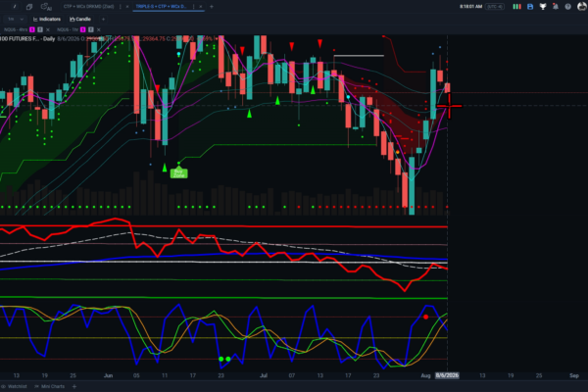Toggle the magenta S badge on NQU6 - 1hr

(x=83, y=29)
